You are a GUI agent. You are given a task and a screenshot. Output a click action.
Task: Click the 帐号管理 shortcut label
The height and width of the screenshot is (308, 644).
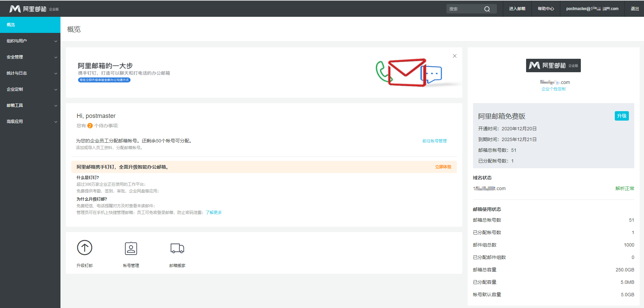point(131,266)
